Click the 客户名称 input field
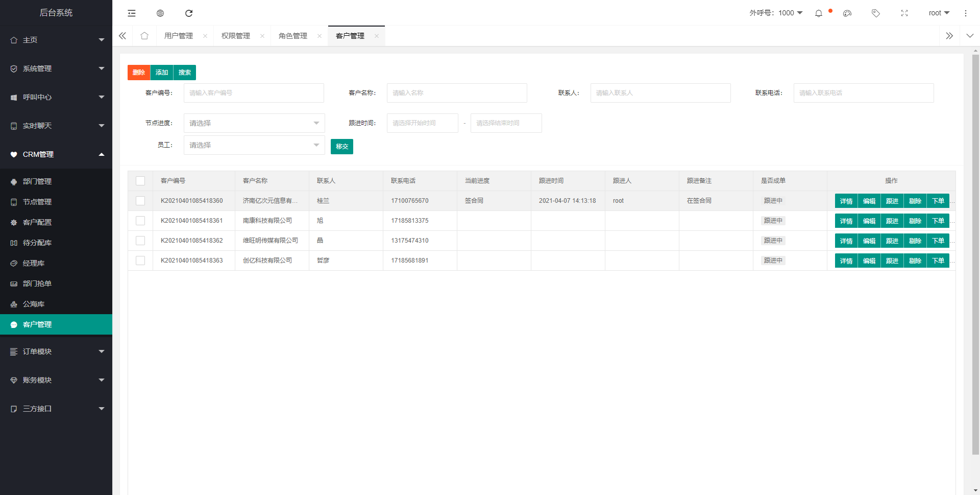The width and height of the screenshot is (980, 495). [457, 93]
